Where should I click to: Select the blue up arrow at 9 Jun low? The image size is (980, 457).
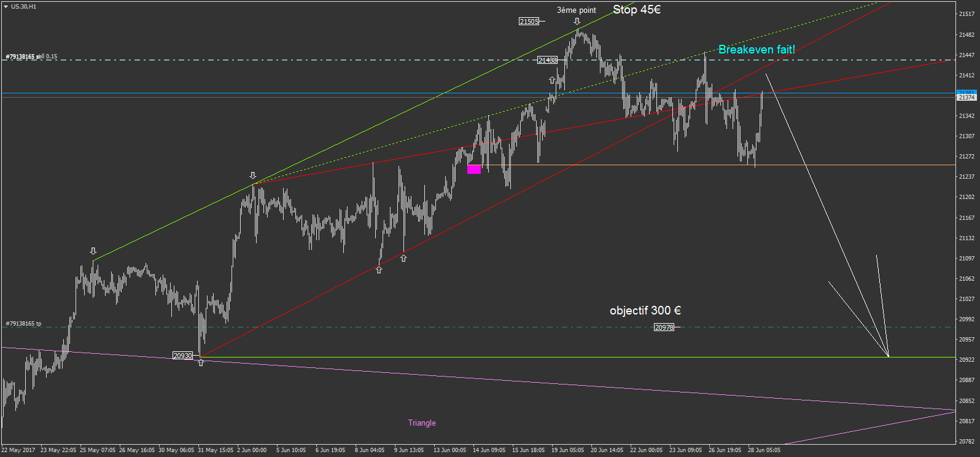[379, 270]
